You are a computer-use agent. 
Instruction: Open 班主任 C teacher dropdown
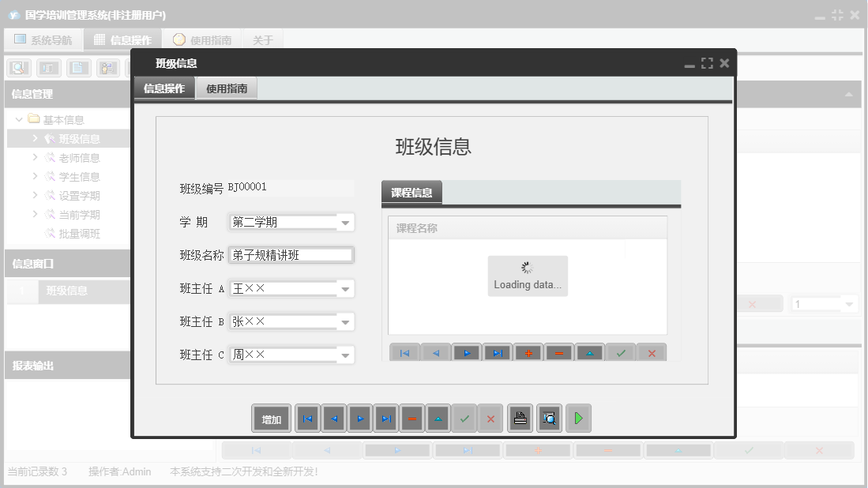click(345, 355)
